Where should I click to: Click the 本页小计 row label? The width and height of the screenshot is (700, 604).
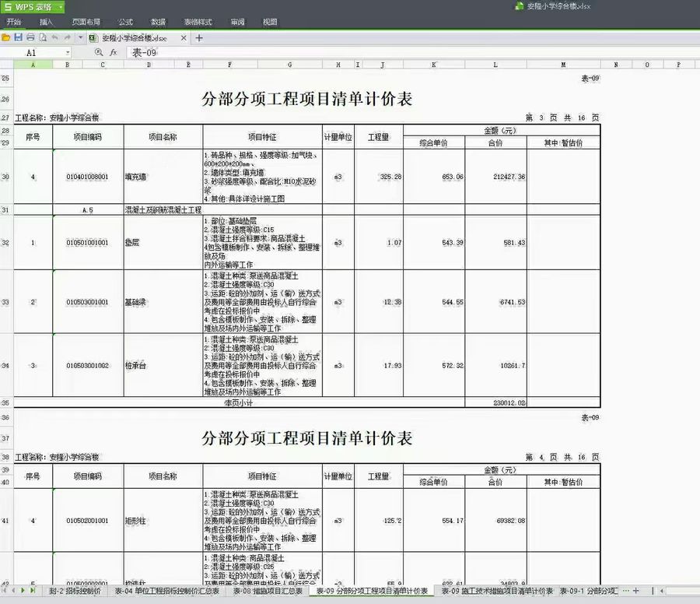point(239,402)
